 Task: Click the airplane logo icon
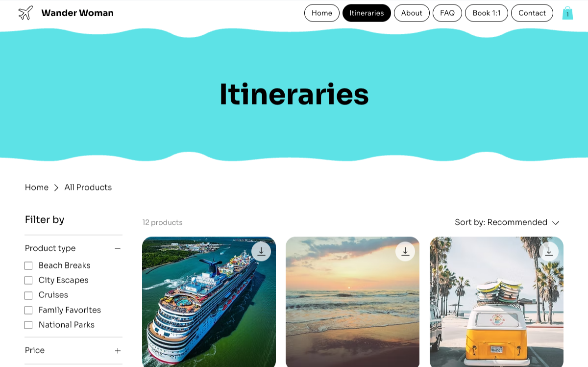click(25, 13)
